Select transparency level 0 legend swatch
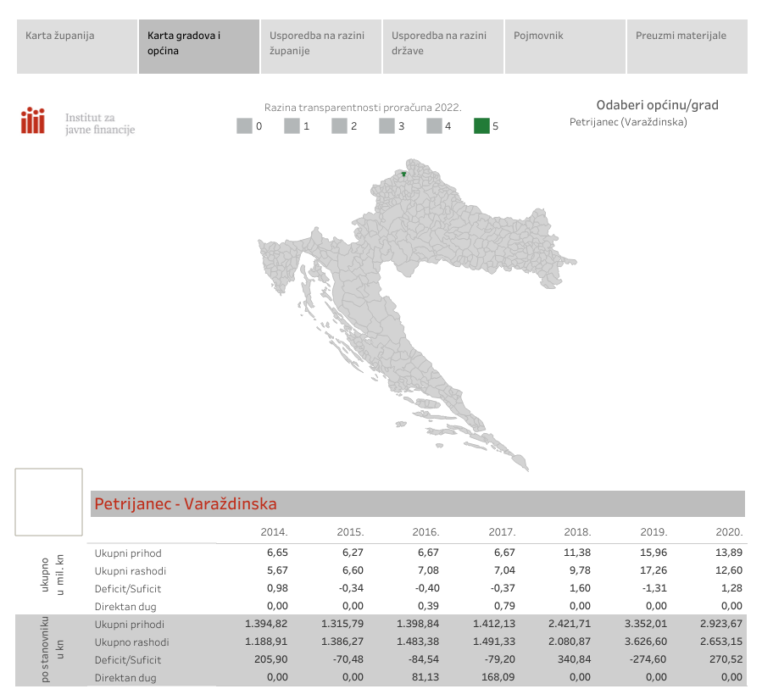The image size is (762, 700). pos(245,126)
